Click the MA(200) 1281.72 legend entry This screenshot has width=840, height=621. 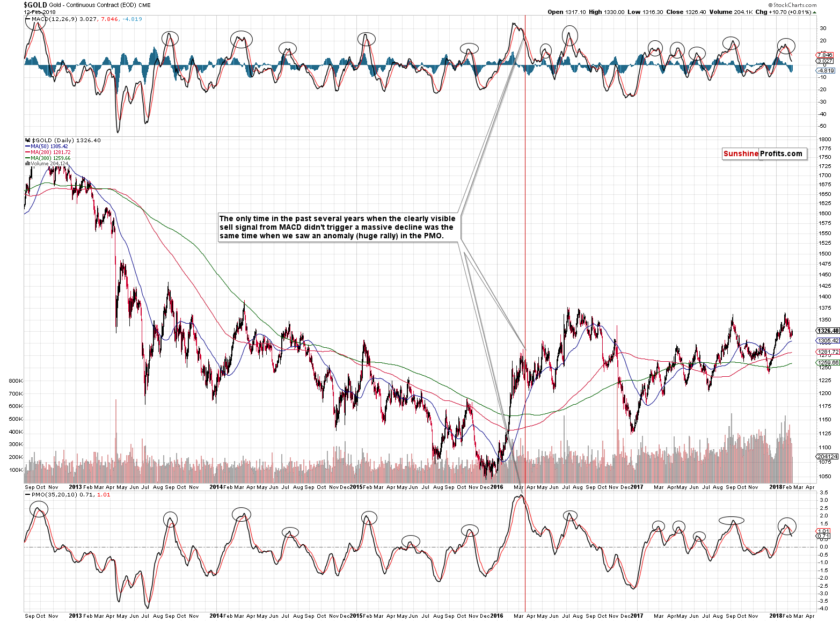(x=50, y=152)
